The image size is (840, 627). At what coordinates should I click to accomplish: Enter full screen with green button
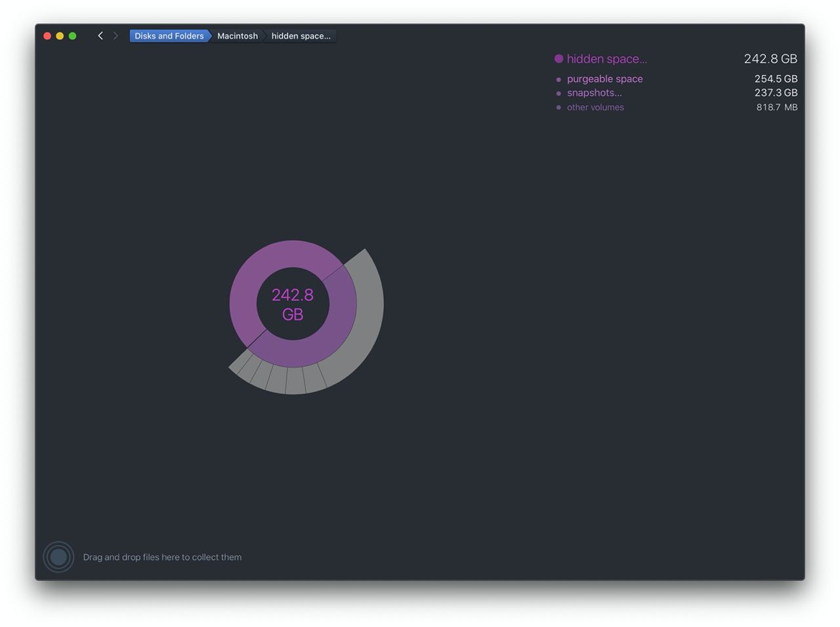pyautogui.click(x=73, y=36)
